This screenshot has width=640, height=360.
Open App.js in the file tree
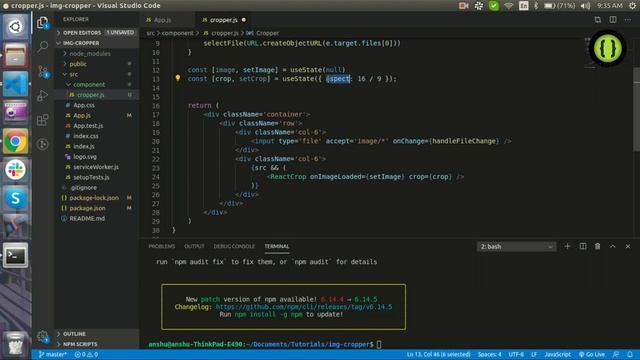pos(97,116)
